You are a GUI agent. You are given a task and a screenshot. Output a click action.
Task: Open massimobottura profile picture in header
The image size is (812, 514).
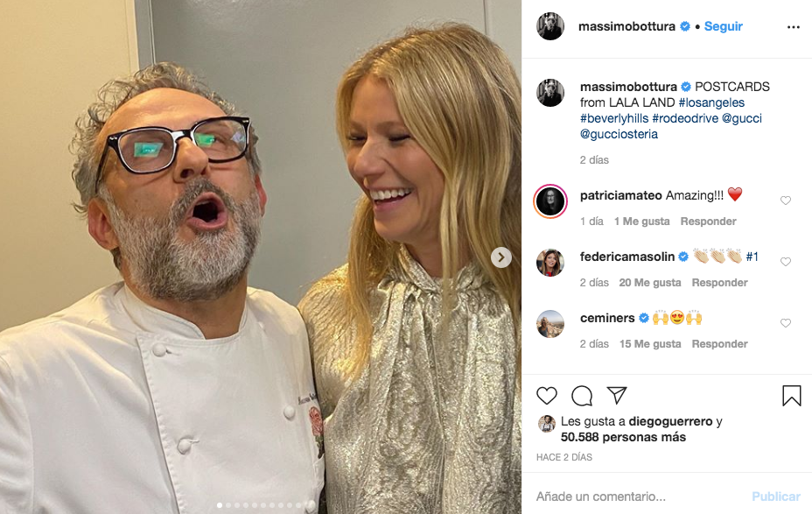[550, 27]
